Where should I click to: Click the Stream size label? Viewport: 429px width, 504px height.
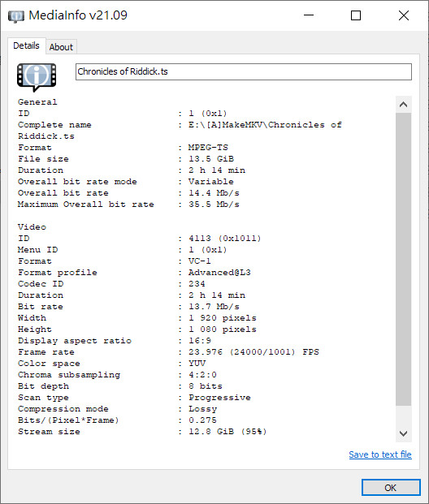(x=49, y=432)
